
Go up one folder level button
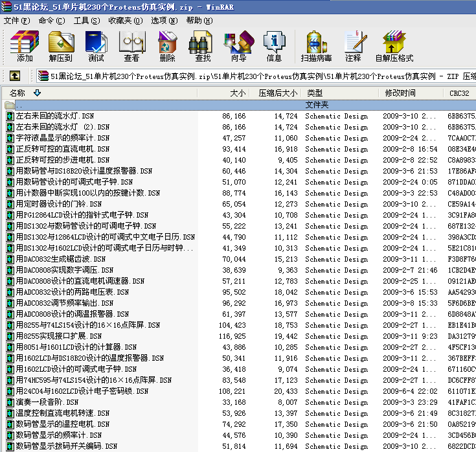15,76
